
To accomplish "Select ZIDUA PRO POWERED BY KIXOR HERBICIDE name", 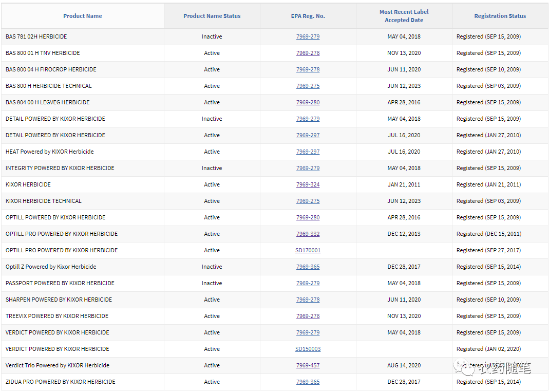I will tap(60, 382).
